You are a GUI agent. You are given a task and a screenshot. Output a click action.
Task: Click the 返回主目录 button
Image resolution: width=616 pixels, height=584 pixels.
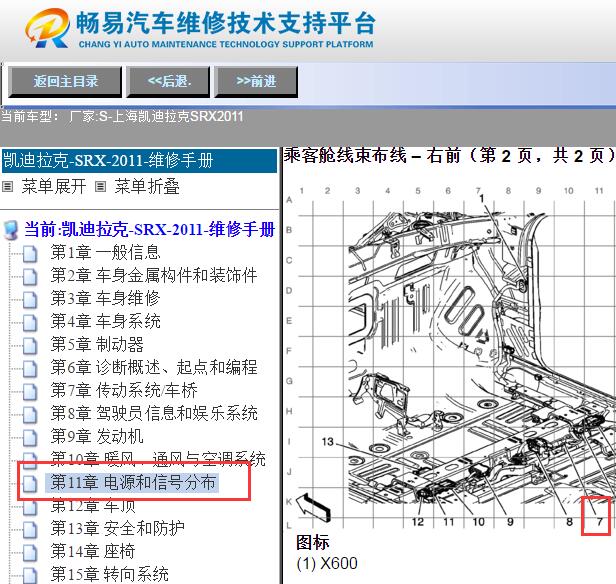click(65, 81)
